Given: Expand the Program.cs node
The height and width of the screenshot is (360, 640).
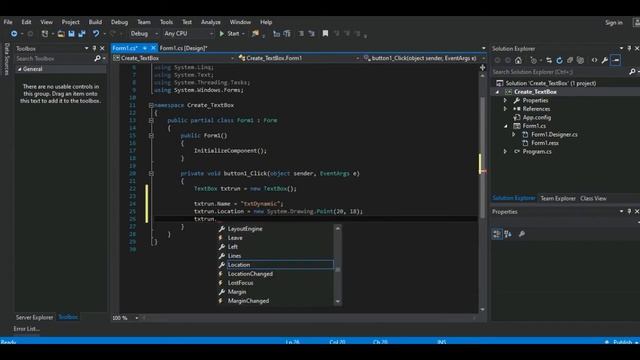Looking at the screenshot, I should point(505,152).
